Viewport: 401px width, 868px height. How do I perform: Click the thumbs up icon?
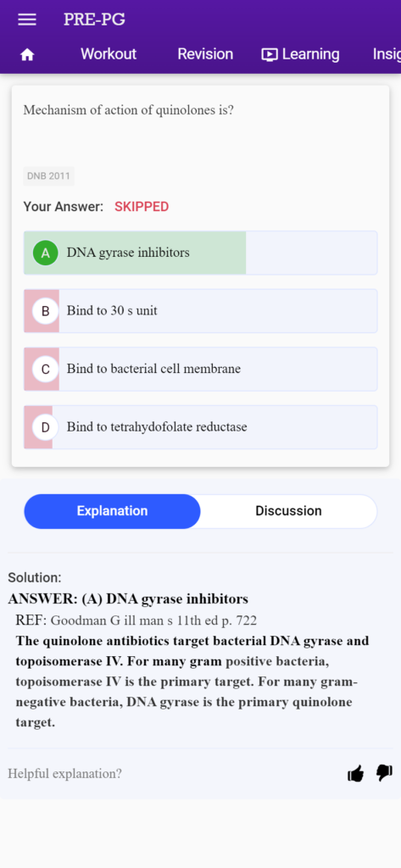point(355,773)
